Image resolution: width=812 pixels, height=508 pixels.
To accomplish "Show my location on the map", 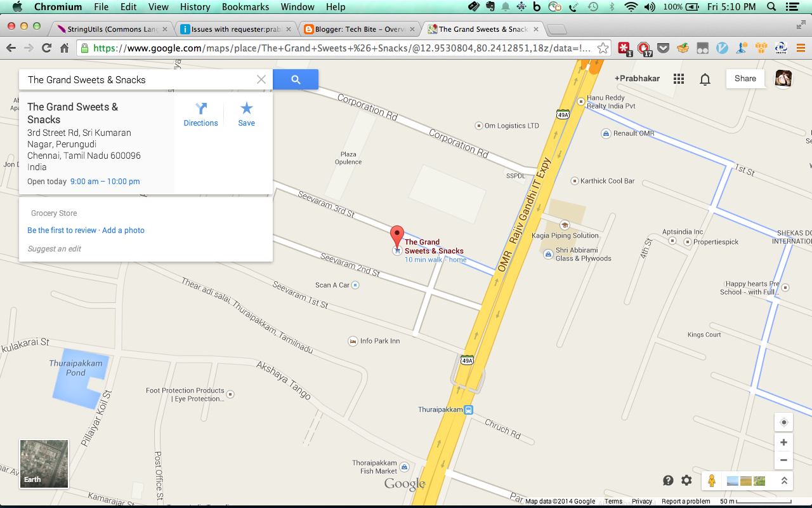I will [x=784, y=422].
